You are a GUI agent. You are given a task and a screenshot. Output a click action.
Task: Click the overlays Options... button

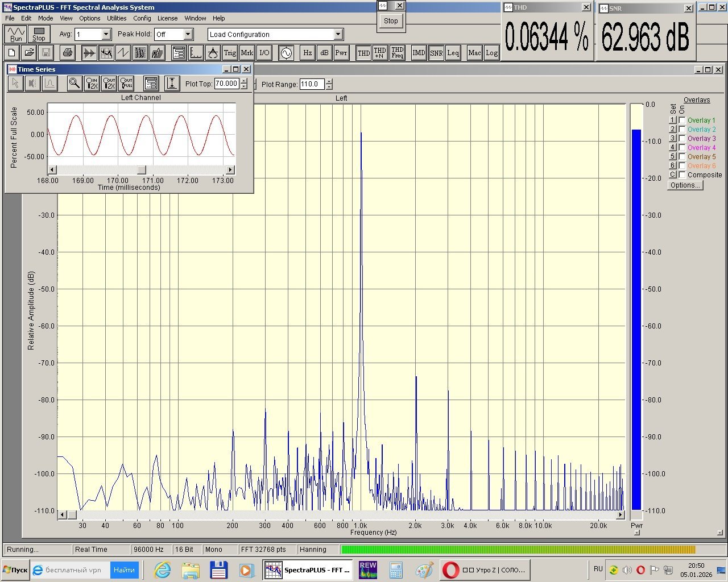click(x=685, y=185)
